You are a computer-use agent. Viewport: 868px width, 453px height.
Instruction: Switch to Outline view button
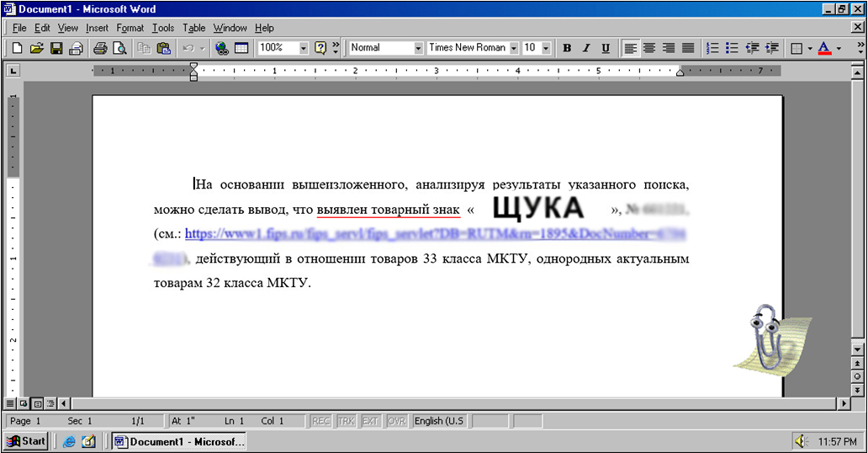(x=51, y=403)
